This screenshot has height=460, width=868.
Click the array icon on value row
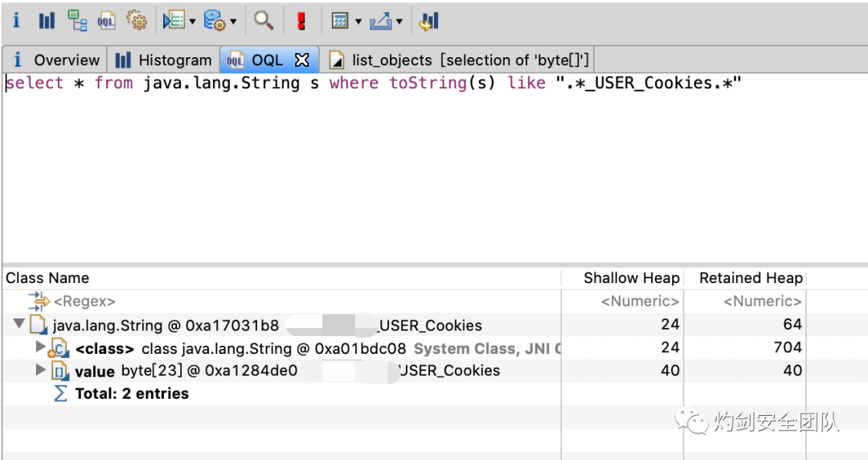[59, 371]
